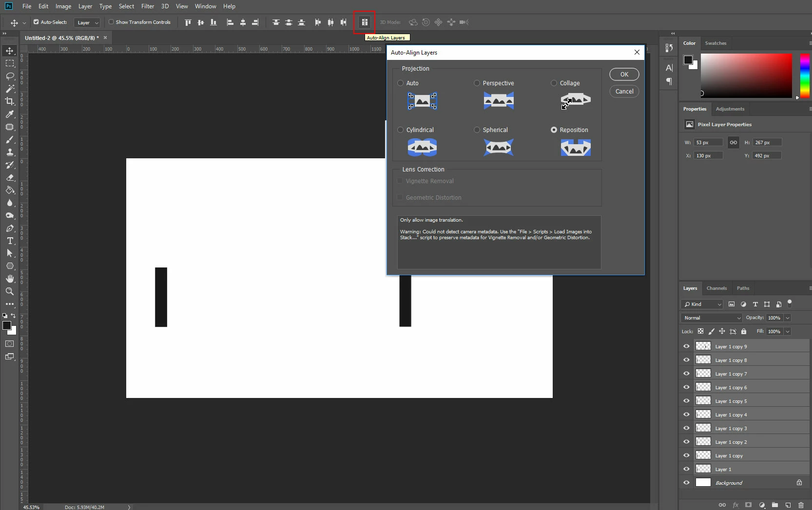This screenshot has width=812, height=510.
Task: Select the Lasso tool
Action: click(x=10, y=76)
